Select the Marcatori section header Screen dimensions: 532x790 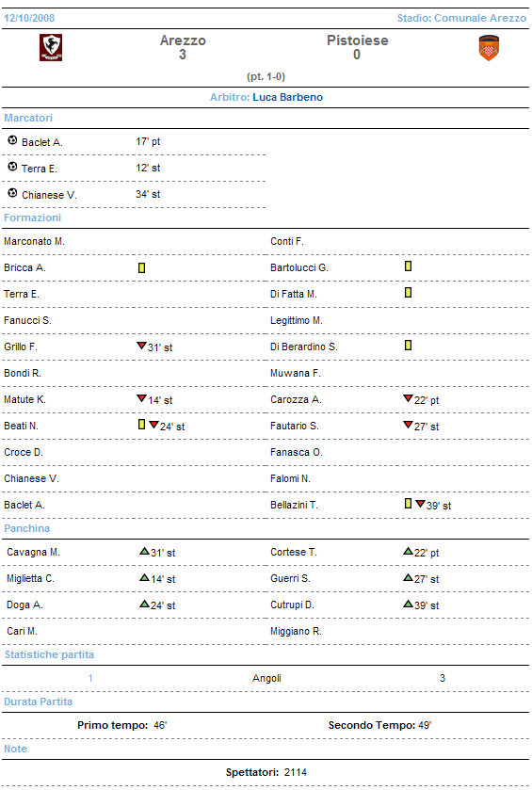click(28, 118)
